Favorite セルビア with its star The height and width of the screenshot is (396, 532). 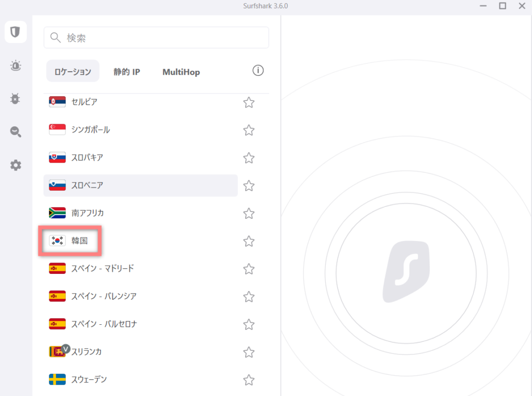pos(249,102)
